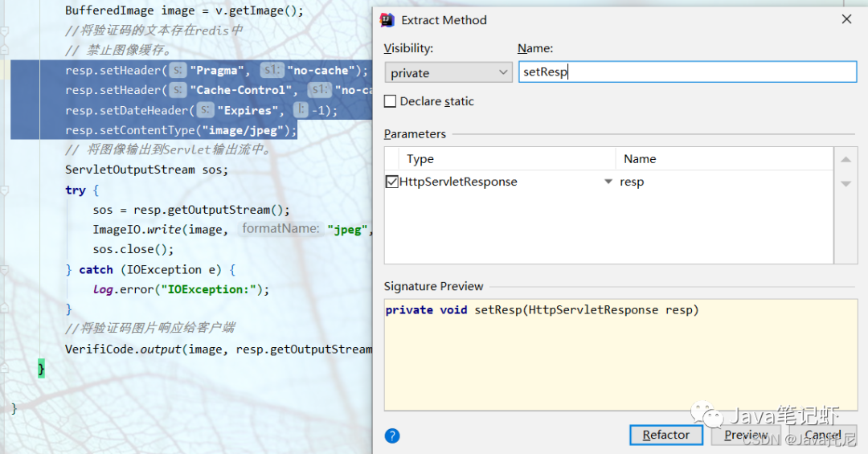Viewport: 868px width, 454px height.
Task: Click the IntelliJ logo in Extract Method title
Action: (387, 20)
